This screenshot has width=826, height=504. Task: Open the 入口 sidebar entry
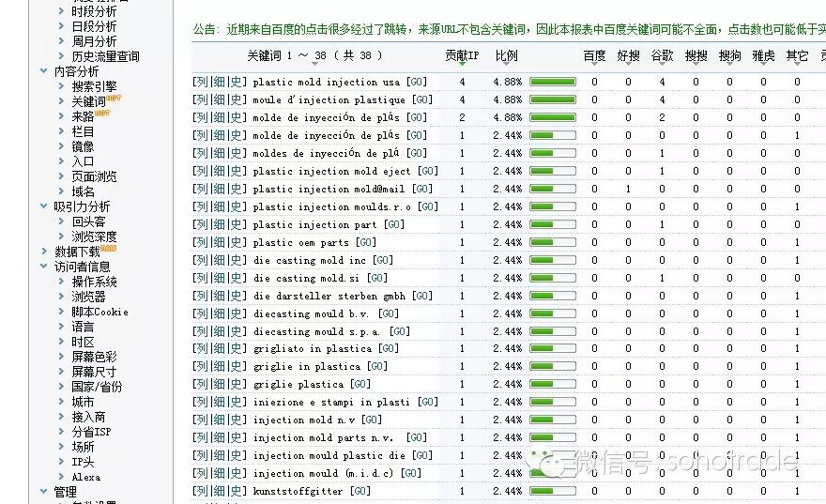click(x=83, y=161)
